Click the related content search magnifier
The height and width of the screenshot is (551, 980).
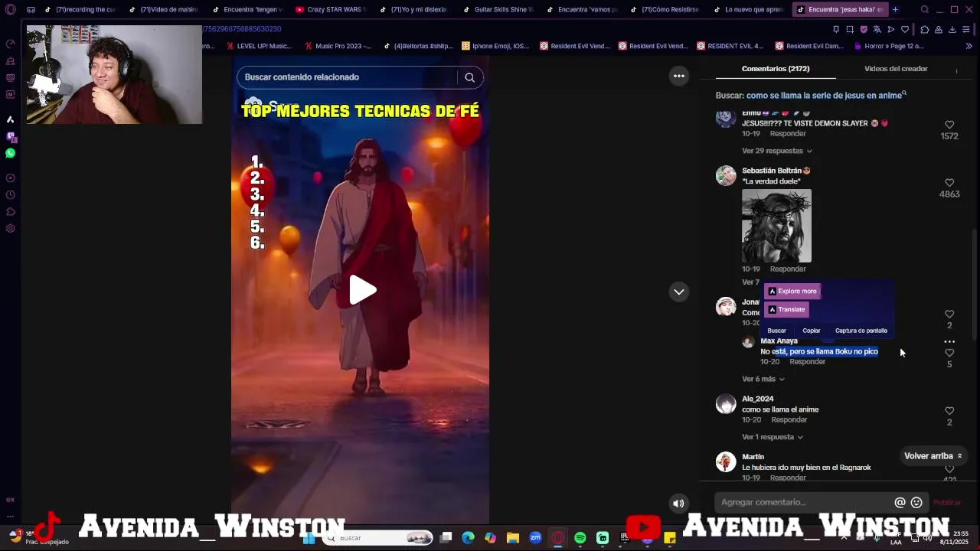click(470, 77)
